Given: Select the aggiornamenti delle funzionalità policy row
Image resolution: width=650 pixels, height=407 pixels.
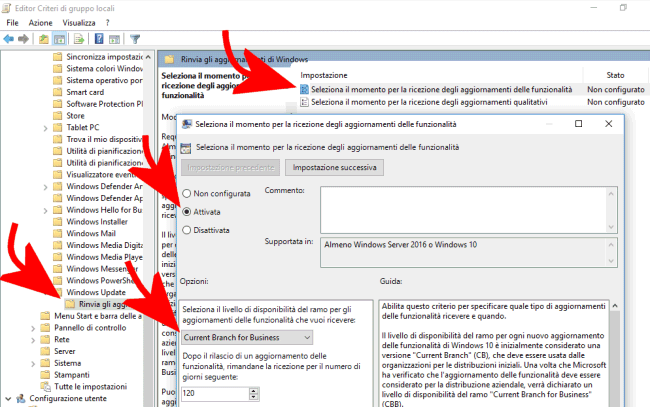Looking at the screenshot, I should click(441, 89).
